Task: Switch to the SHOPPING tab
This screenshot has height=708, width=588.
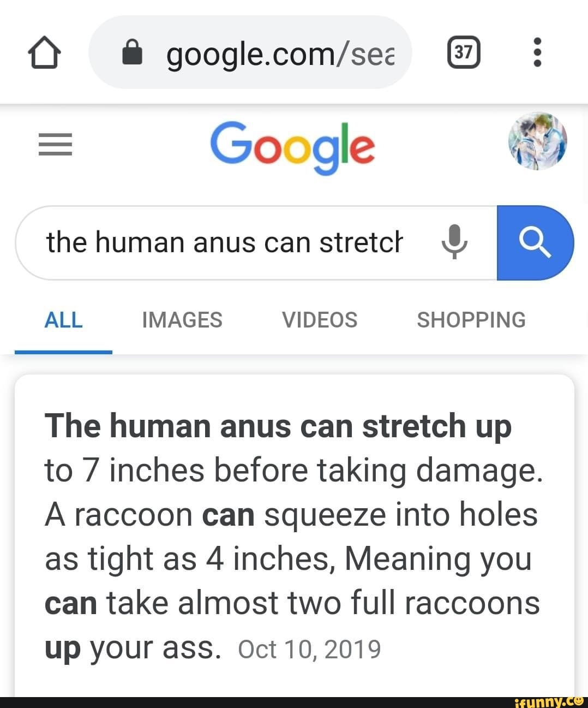Action: point(471,320)
